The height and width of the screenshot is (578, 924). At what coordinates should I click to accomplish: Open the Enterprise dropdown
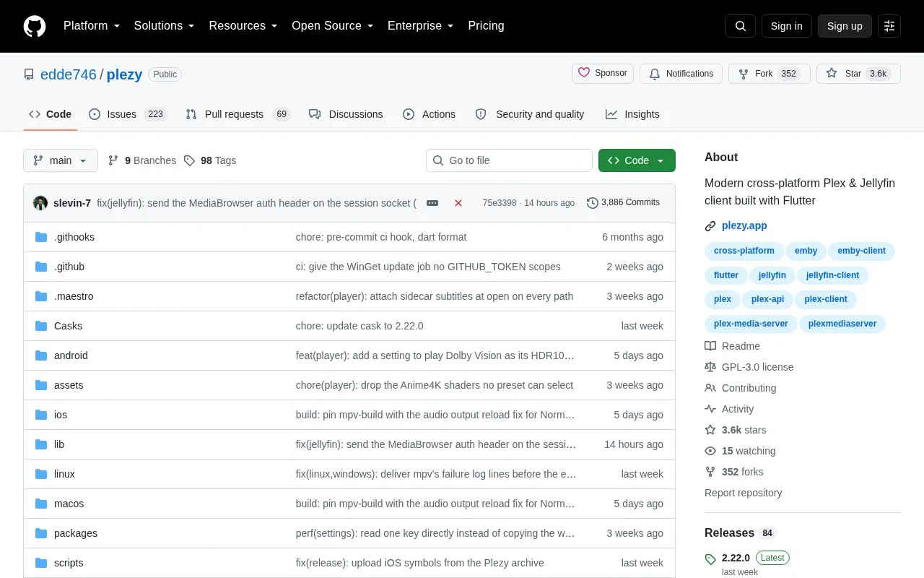pos(420,26)
